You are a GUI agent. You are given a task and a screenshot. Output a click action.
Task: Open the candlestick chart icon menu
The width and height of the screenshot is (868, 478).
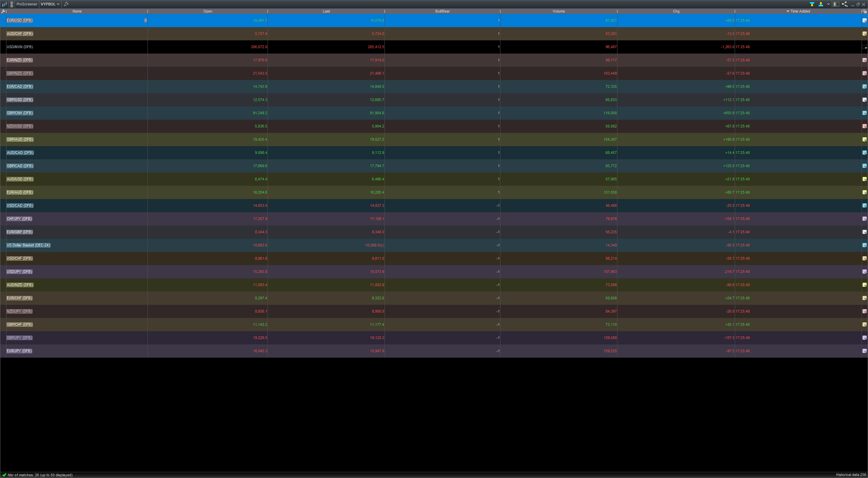[x=4, y=4]
